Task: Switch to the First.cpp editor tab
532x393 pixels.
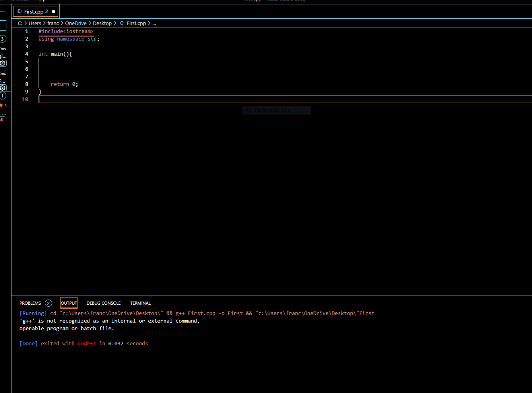Action: click(x=36, y=12)
